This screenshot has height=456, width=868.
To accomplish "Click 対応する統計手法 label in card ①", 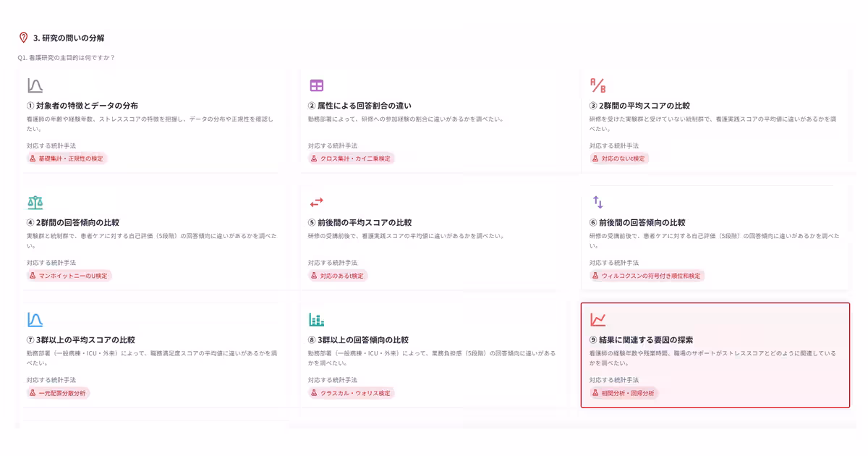I will point(51,145).
